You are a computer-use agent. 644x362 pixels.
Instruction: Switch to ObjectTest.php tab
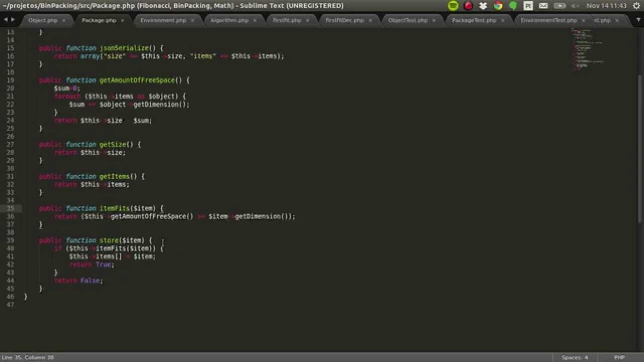coord(408,20)
